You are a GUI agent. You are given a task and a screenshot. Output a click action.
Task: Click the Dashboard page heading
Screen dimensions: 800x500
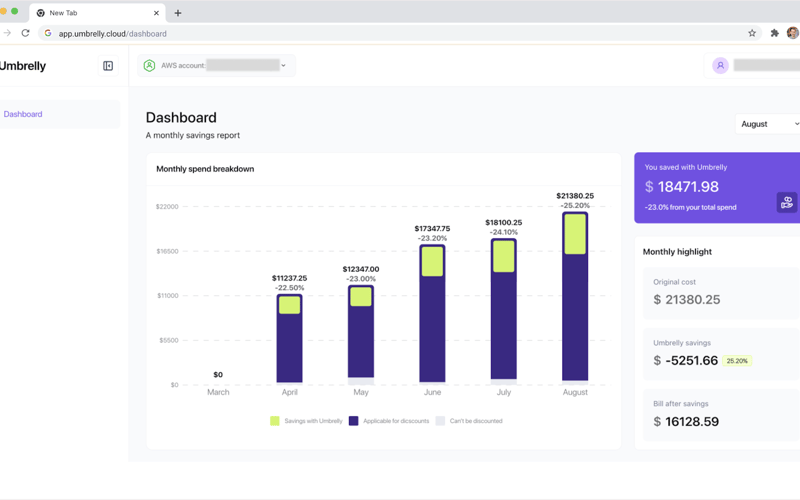181,117
